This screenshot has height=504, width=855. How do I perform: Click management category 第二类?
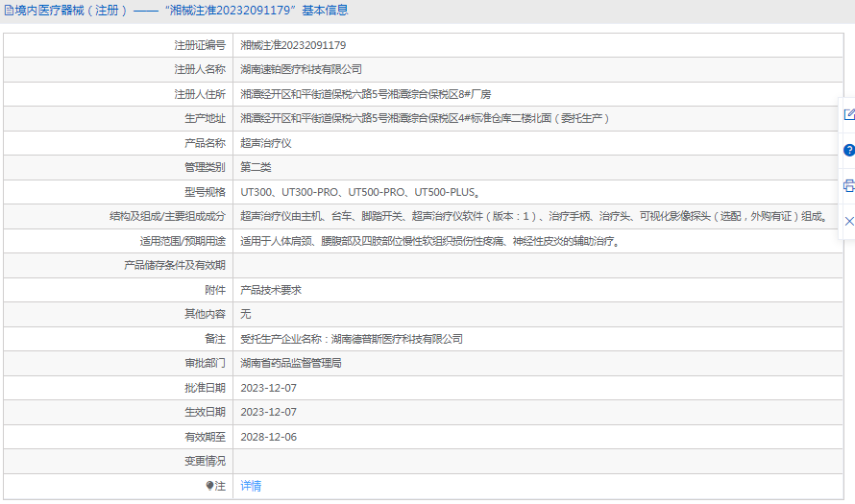pos(256,167)
